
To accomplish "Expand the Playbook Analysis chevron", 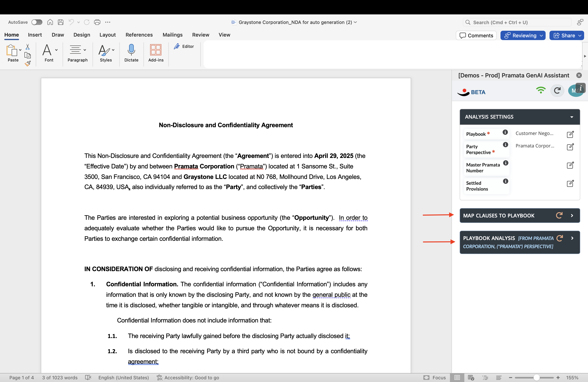I will [572, 238].
